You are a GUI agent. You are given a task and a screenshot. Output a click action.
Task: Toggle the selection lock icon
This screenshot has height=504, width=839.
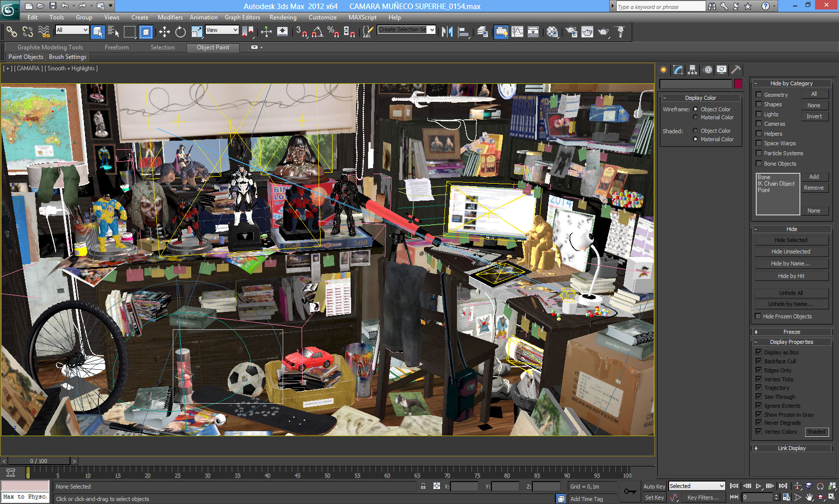423,486
